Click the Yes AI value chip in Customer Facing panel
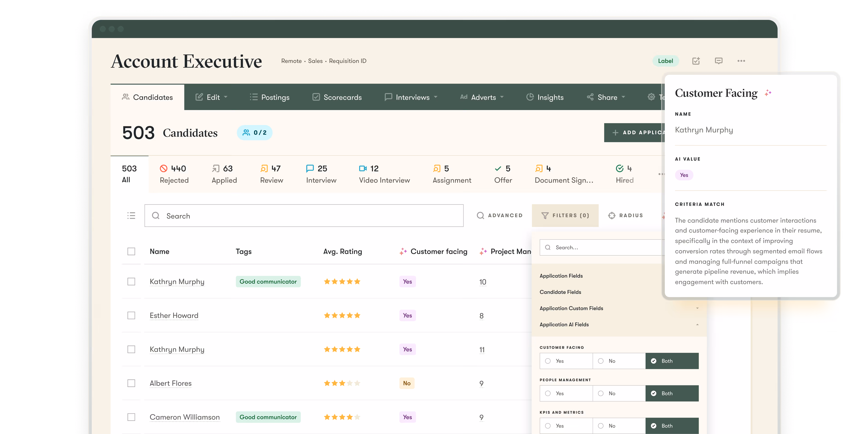This screenshot has height=434, width=868. coord(684,175)
